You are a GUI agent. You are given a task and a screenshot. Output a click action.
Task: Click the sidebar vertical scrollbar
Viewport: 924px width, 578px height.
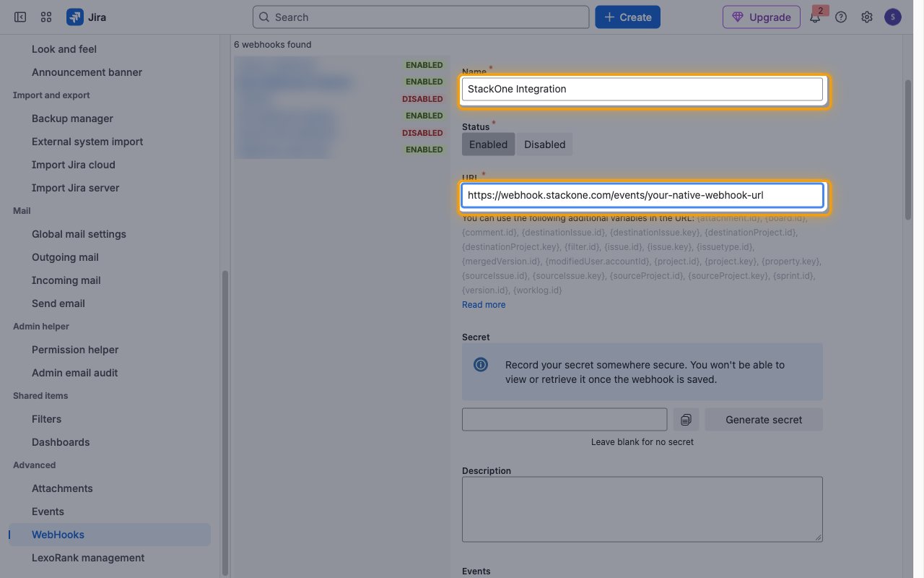click(x=225, y=423)
